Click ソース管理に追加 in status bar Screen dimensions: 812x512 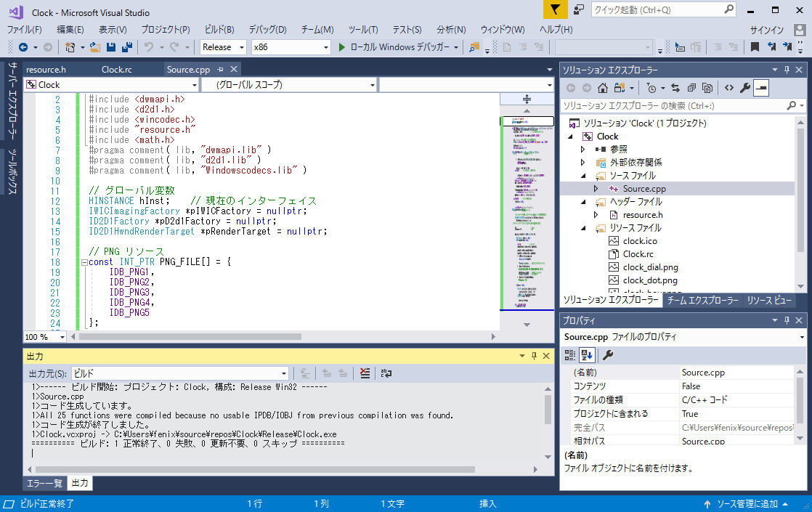click(746, 504)
